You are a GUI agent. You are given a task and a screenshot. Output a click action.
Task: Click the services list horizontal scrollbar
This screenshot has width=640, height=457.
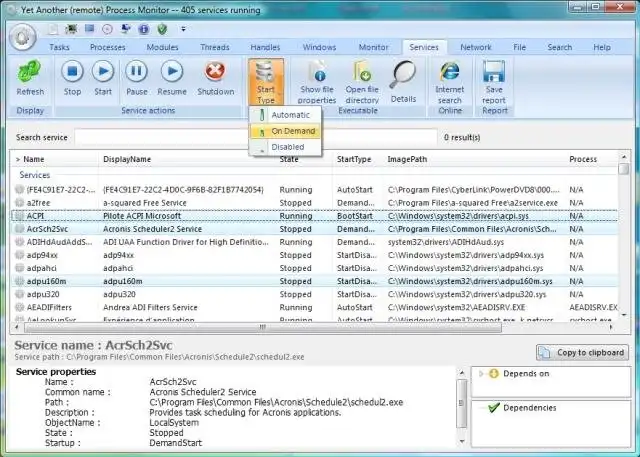262,327
